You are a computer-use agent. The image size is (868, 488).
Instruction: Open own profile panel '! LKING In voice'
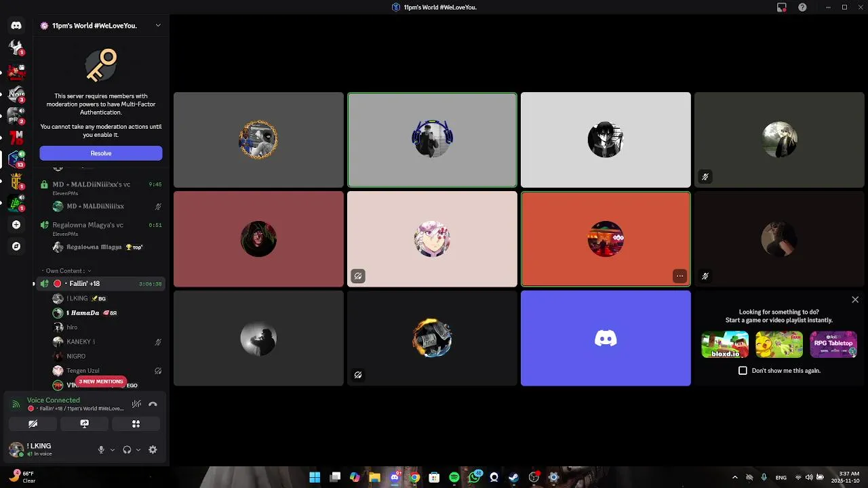[49, 449]
